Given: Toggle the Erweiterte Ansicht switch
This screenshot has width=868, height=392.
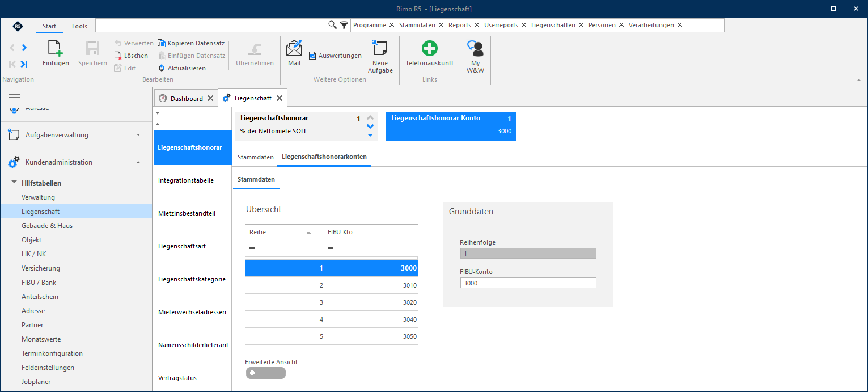Looking at the screenshot, I should coord(265,373).
